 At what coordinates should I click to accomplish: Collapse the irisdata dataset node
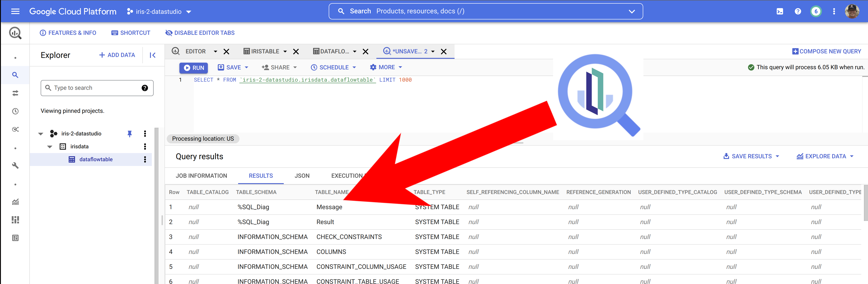[x=50, y=147]
